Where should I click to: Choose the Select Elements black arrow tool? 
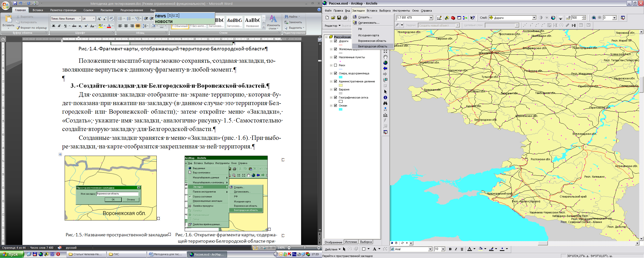385,92
